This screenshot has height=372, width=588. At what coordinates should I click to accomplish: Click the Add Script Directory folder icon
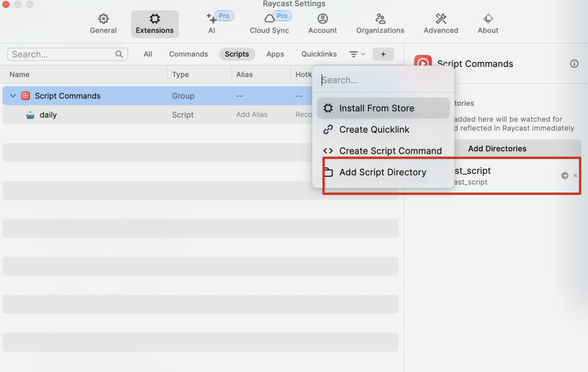point(328,172)
